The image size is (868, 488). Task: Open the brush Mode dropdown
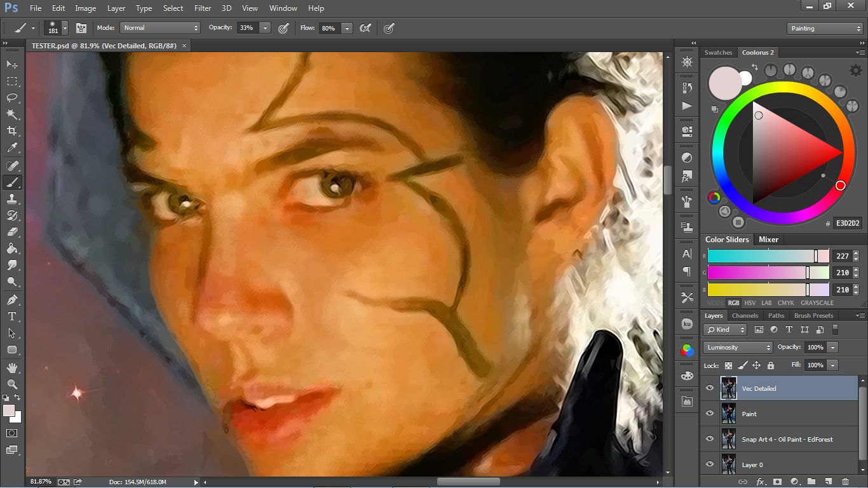coord(160,28)
